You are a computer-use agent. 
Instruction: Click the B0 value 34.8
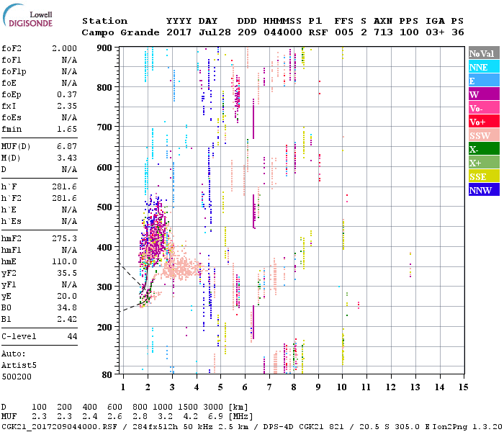pyautogui.click(x=67, y=307)
